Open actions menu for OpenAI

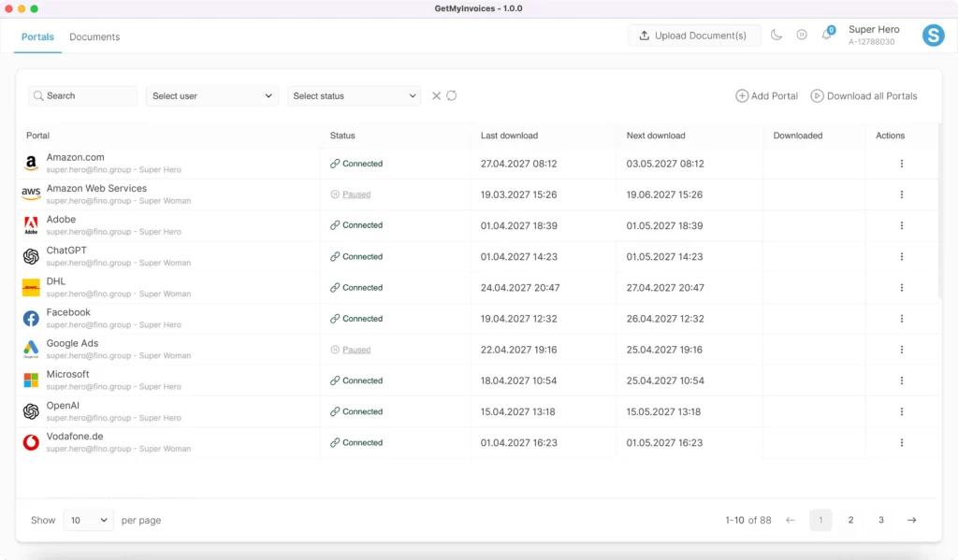click(x=901, y=411)
